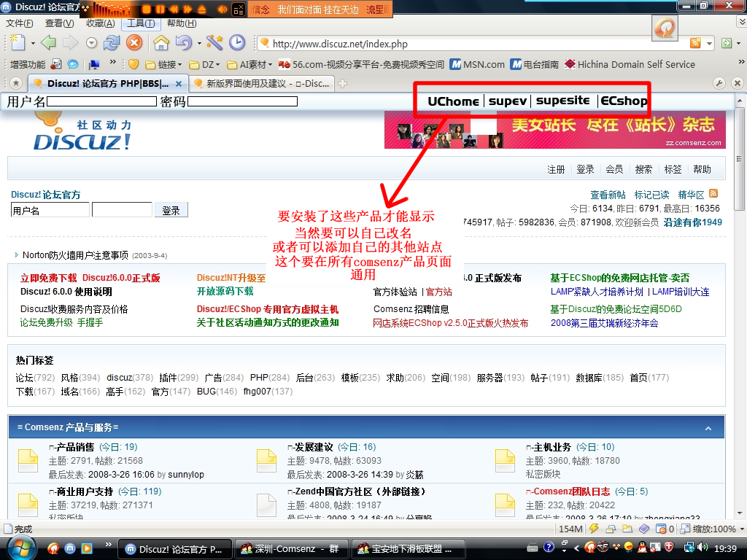Open the undo history dropdown arrow
This screenshot has width=747, height=560.
(199, 43)
